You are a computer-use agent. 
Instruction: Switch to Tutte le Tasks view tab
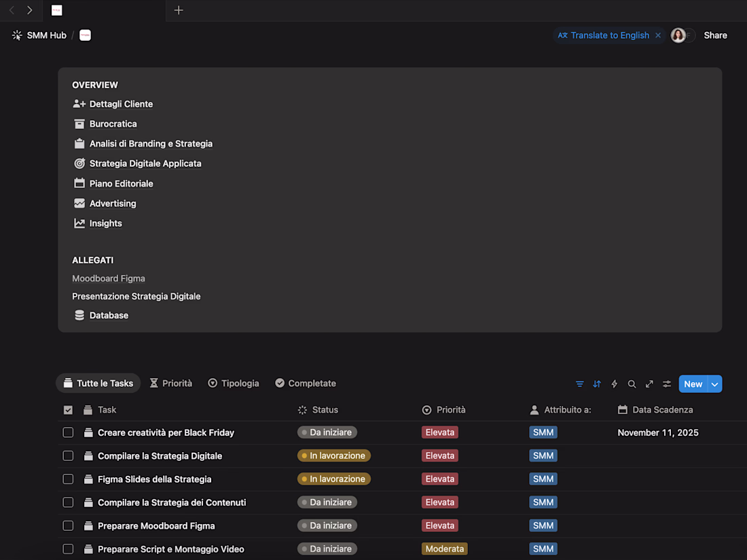tap(98, 384)
